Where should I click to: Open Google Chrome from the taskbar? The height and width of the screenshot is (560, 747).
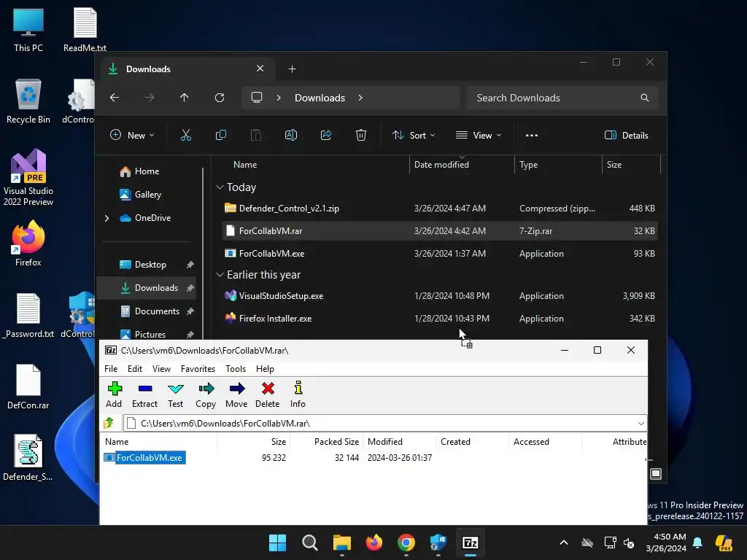(406, 542)
